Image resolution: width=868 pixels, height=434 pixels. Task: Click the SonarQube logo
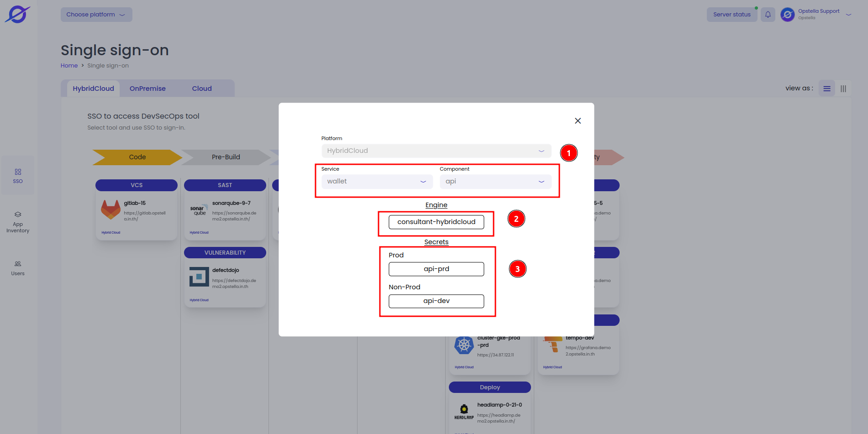coord(199,210)
